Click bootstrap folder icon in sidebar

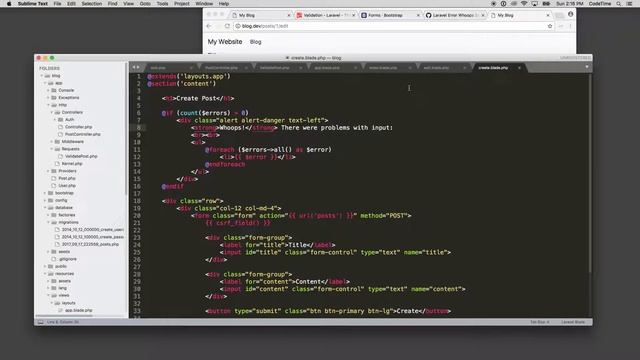pos(51,193)
